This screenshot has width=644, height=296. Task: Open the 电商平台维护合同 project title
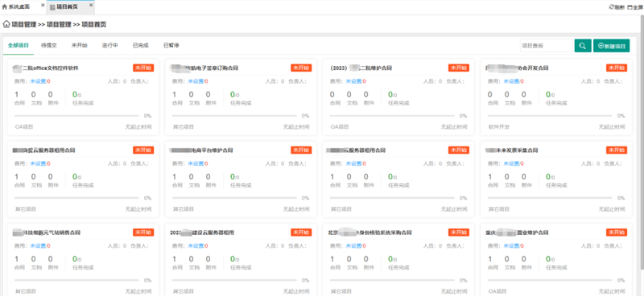[x=202, y=150]
